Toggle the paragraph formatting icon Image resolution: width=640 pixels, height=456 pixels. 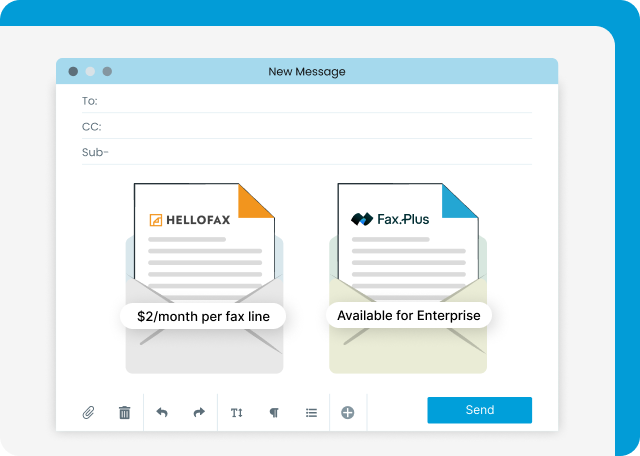(274, 413)
